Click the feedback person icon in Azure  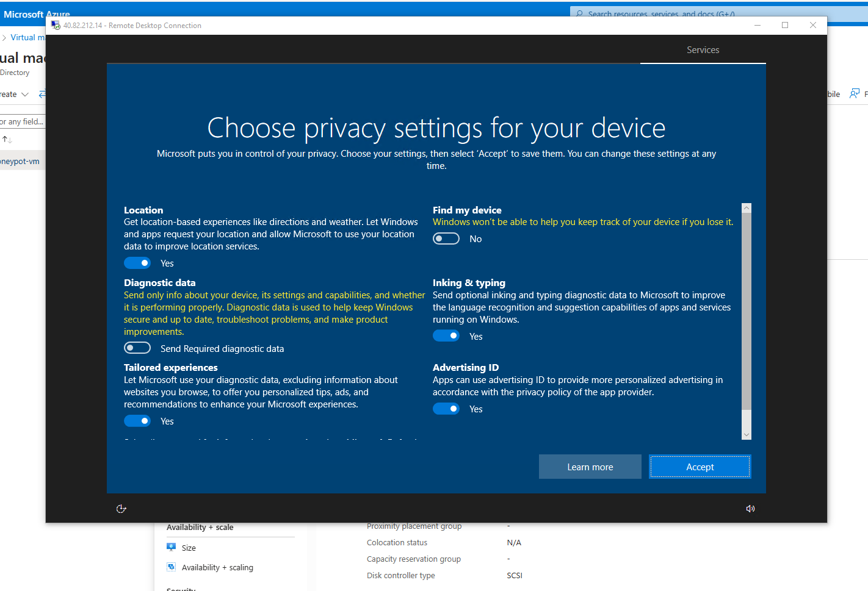point(855,93)
